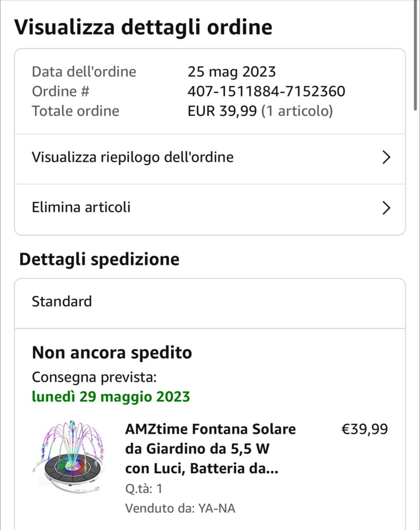The width and height of the screenshot is (420, 530).
Task: Click the order number 407-1511884-7152360
Action: tap(266, 91)
